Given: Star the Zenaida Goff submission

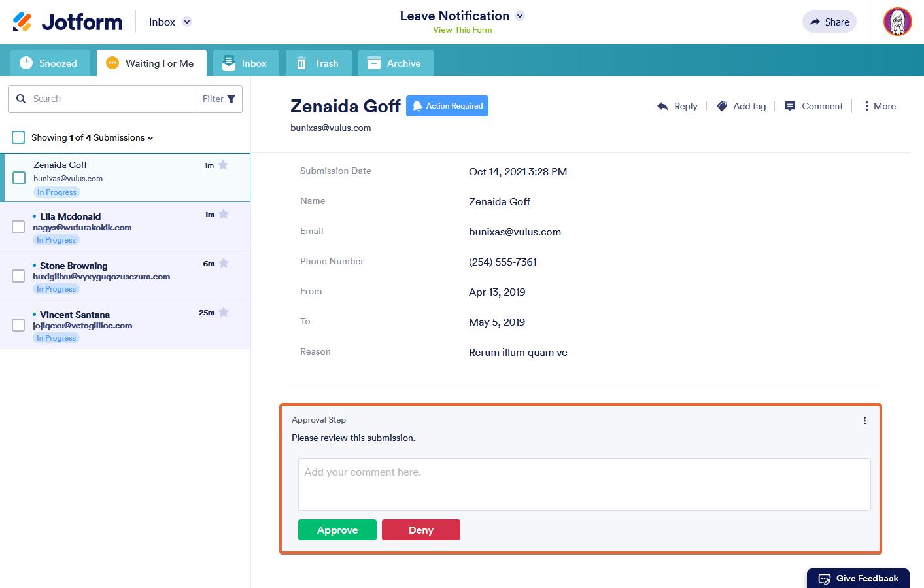Looking at the screenshot, I should [224, 165].
